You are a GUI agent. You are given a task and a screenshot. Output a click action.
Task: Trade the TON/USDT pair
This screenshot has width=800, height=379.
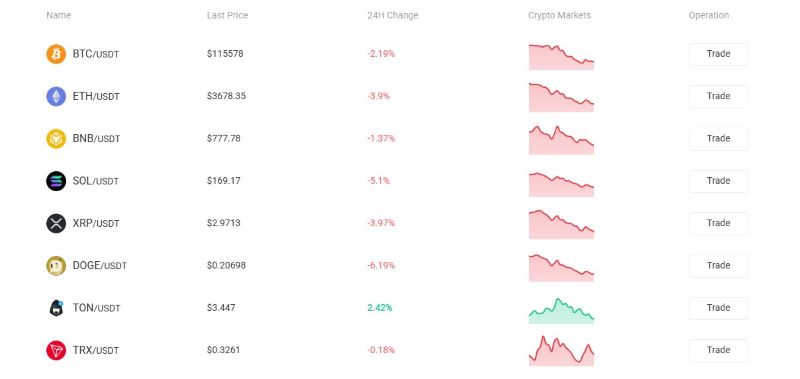(x=718, y=308)
